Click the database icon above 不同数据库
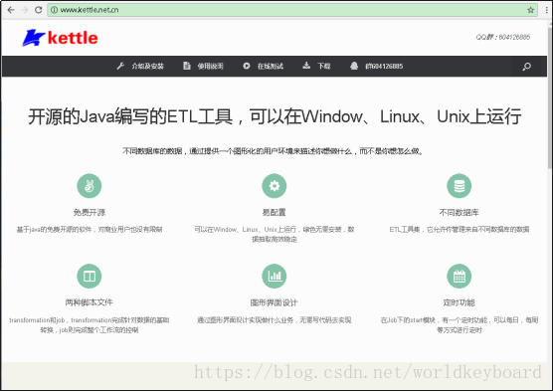This screenshot has height=392, width=553. click(459, 186)
